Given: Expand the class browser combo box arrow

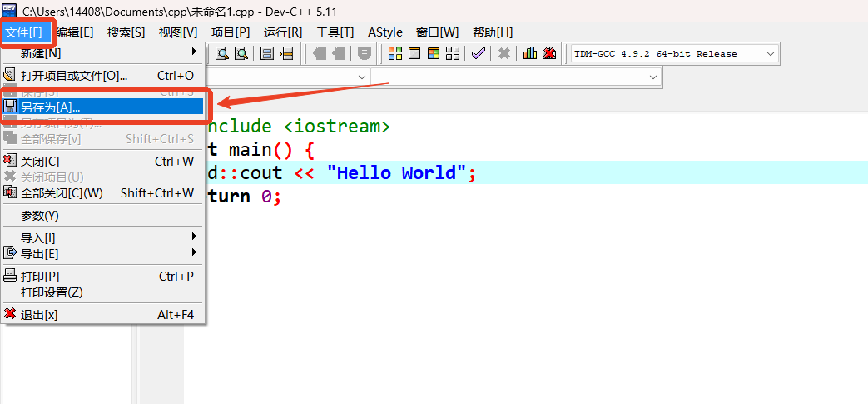Looking at the screenshot, I should tap(362, 77).
